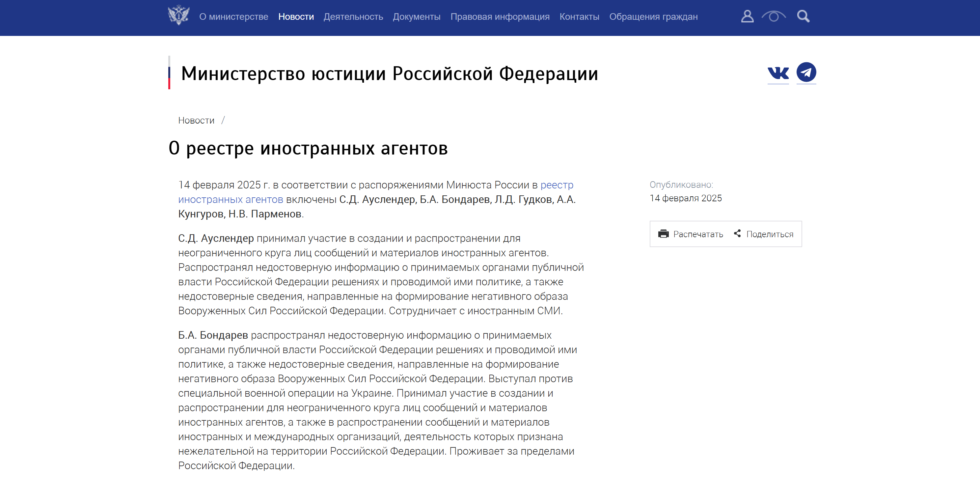Image resolution: width=980 pixels, height=481 pixels.
Task: Open the Telegram channel icon
Action: [806, 72]
